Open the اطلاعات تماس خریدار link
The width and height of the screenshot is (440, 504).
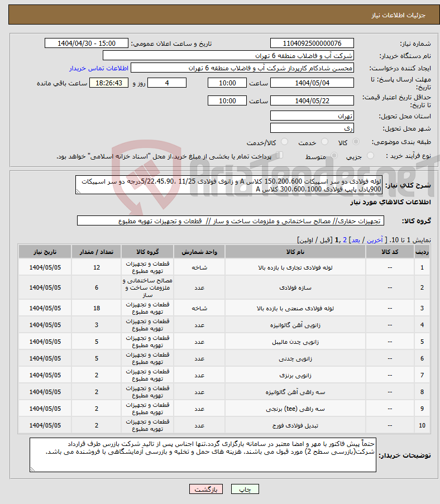tap(99, 68)
